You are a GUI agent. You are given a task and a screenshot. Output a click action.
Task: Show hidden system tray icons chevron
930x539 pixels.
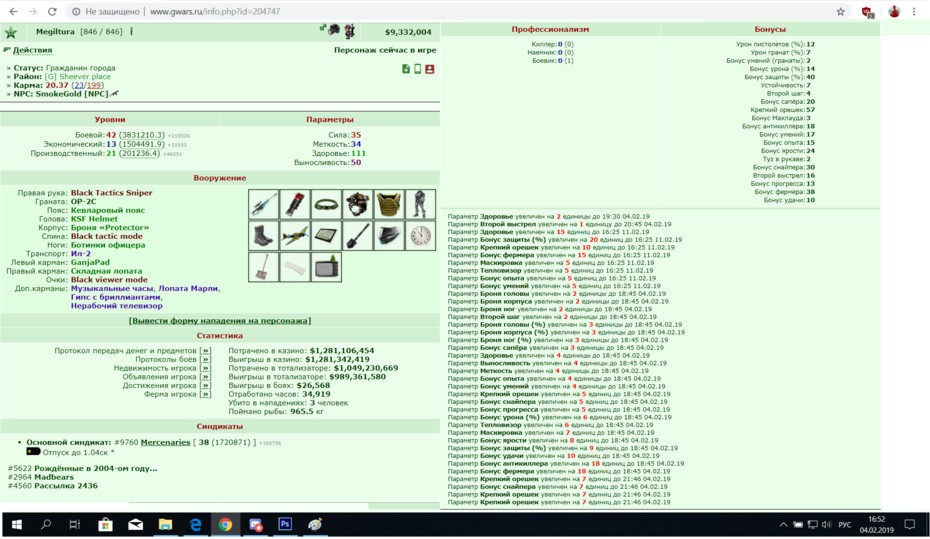(783, 525)
